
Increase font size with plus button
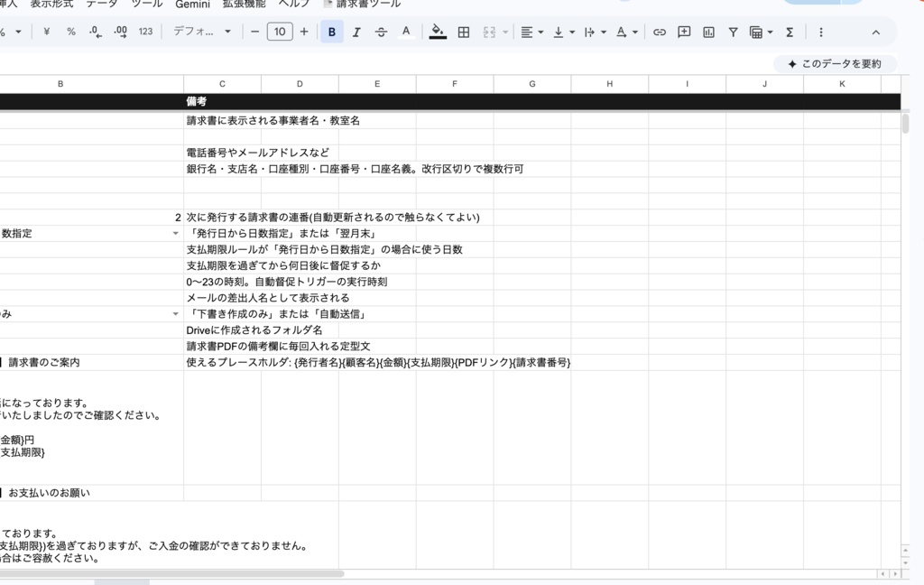tap(304, 32)
